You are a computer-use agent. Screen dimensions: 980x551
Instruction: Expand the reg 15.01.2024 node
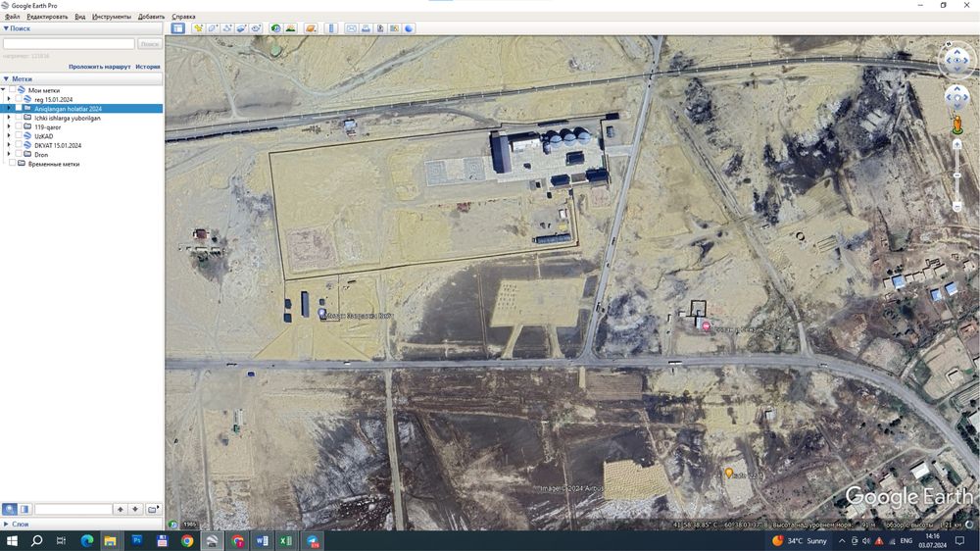(x=10, y=99)
